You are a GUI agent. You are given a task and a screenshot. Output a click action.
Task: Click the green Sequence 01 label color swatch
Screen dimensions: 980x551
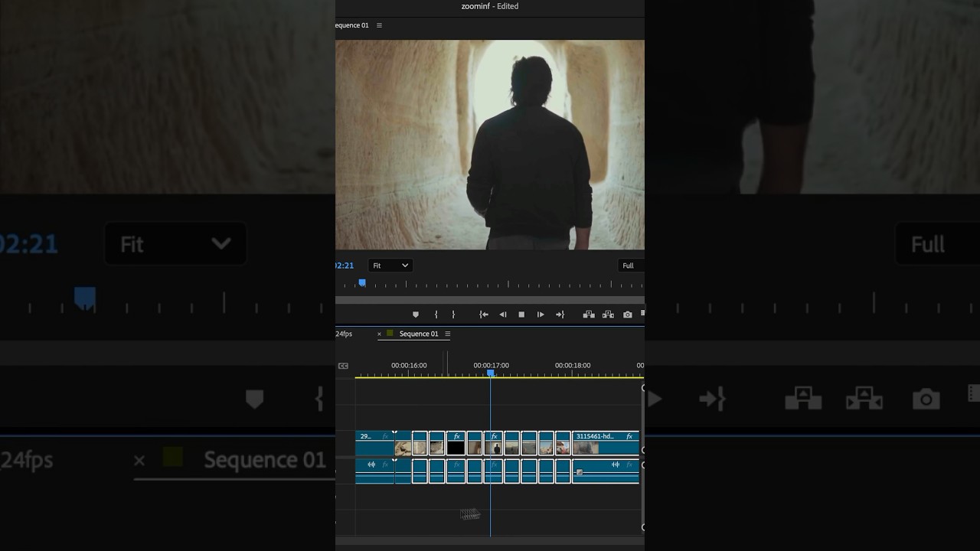[390, 334]
